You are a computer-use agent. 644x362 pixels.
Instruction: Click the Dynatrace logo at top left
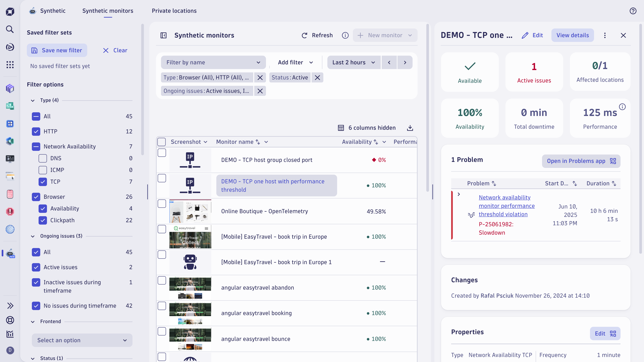(10, 12)
